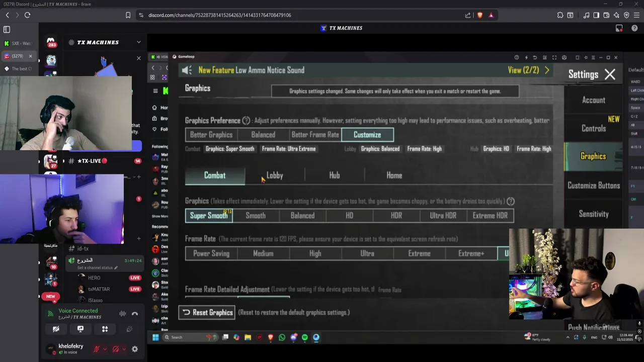Reload the Discord page
This screenshot has height=362, width=644.
pos(27,15)
